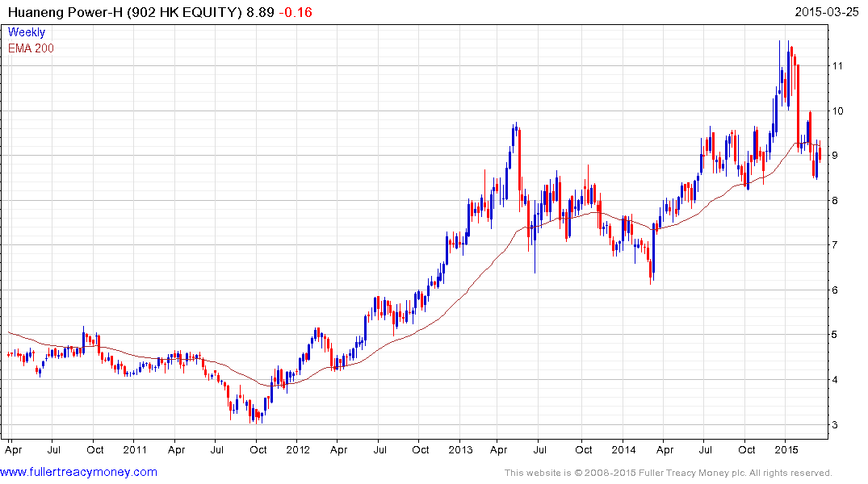Click the first Apr label on axis
Screen dimensions: 868x484
(x=13, y=449)
